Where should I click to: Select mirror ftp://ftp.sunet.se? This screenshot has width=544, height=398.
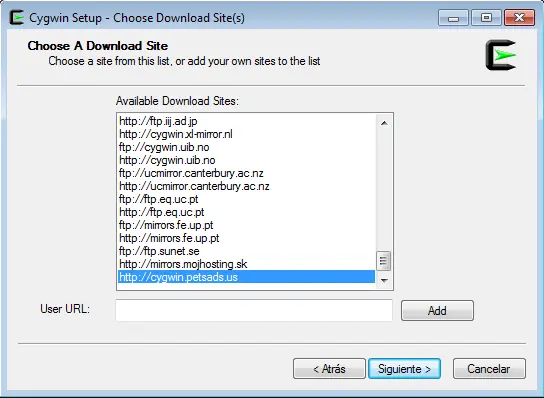[246, 251]
